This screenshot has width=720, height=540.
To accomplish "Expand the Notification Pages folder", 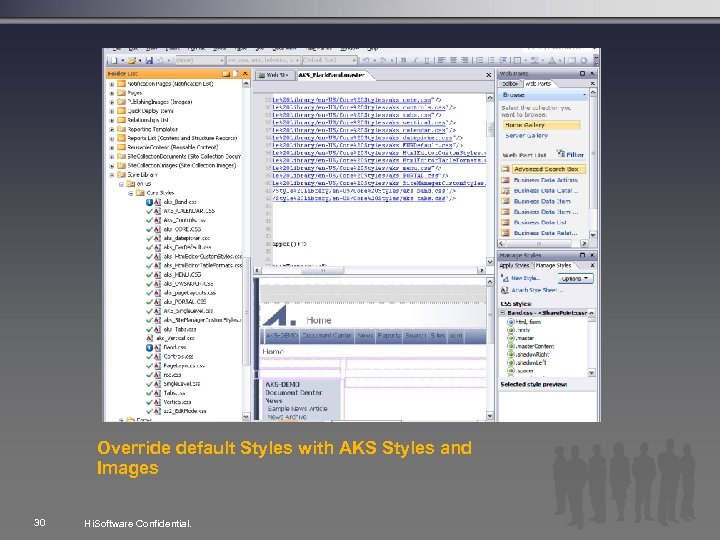I will (x=112, y=84).
